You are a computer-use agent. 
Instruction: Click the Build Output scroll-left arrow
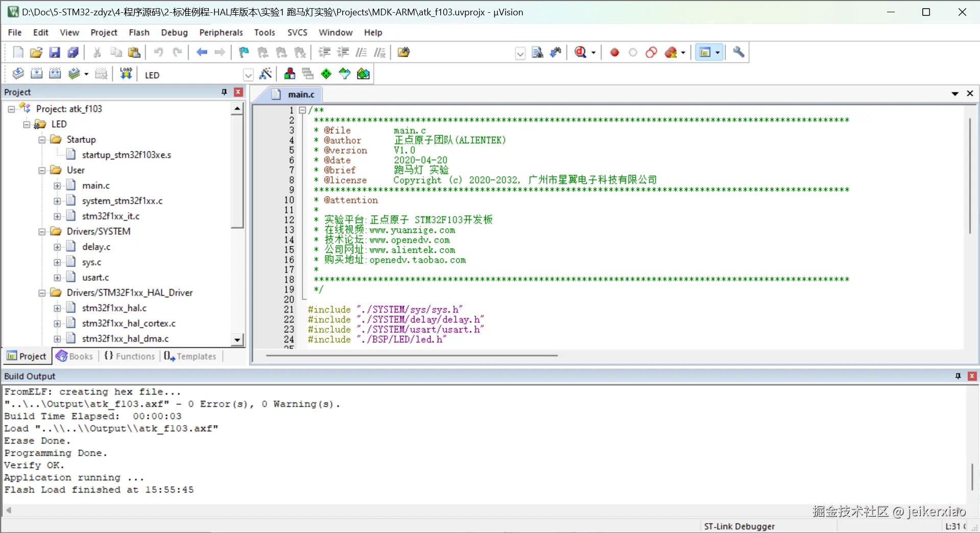point(9,510)
